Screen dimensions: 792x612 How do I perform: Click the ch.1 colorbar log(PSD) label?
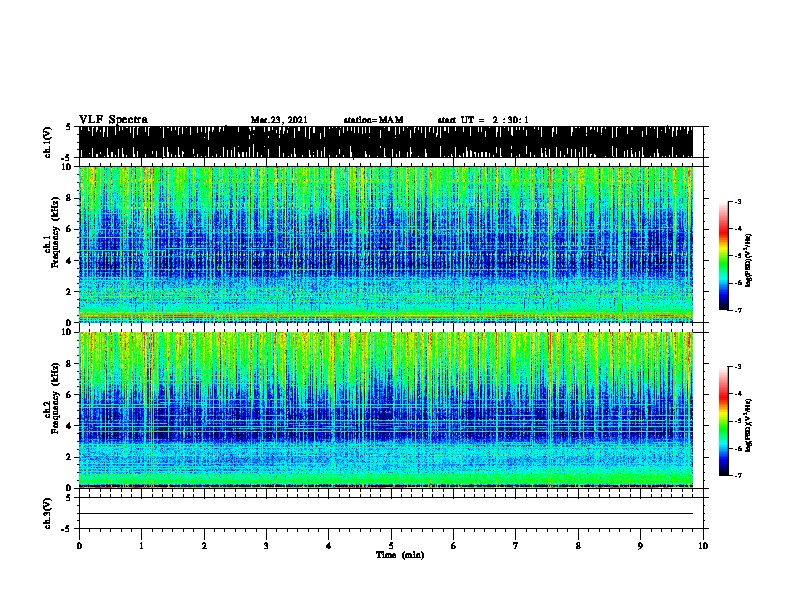749,260
